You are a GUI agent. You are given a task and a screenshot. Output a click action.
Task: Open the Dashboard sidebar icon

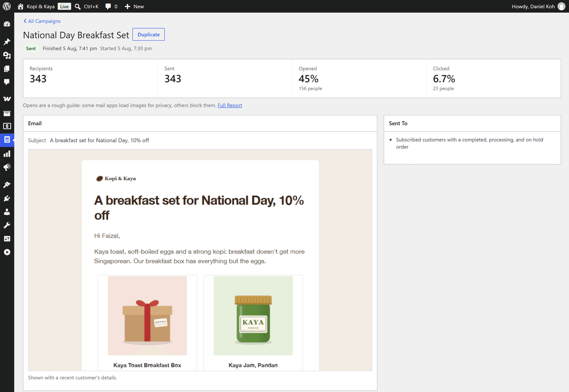(x=7, y=24)
